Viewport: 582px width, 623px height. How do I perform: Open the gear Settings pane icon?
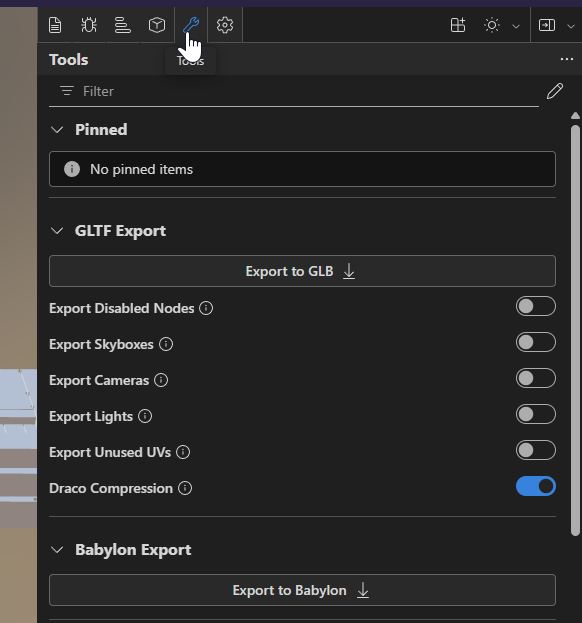pos(225,25)
